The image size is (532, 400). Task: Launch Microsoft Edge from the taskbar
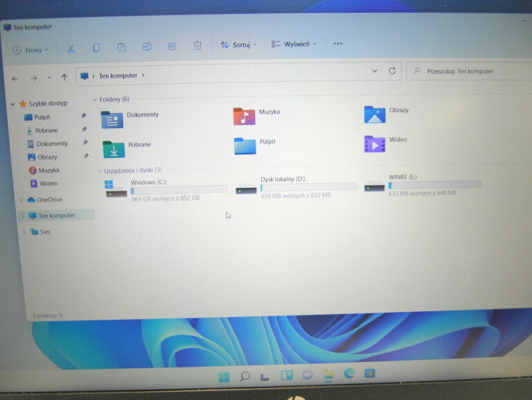(x=349, y=374)
